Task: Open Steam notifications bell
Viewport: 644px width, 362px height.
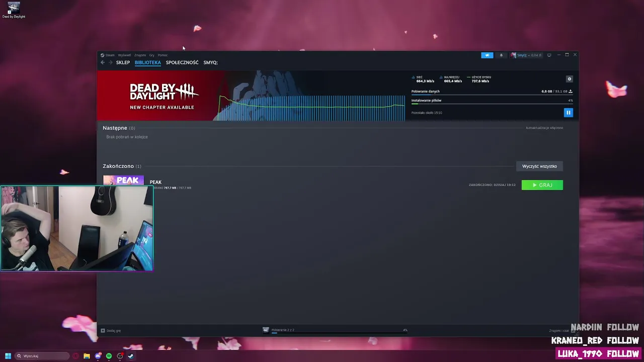Action: tap(501, 55)
